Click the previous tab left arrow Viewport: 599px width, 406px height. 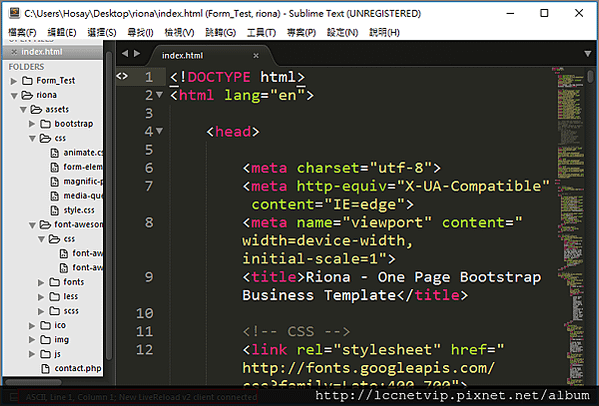(x=125, y=54)
